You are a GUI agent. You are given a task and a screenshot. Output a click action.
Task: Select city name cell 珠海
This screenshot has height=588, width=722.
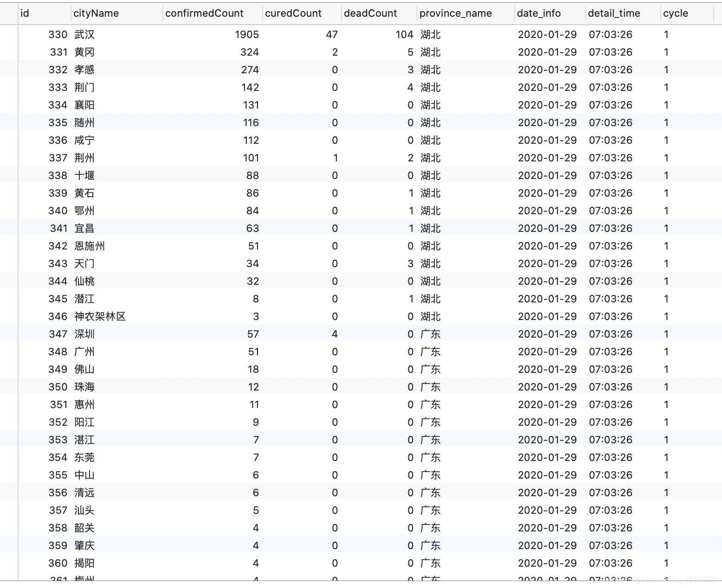[x=84, y=387]
